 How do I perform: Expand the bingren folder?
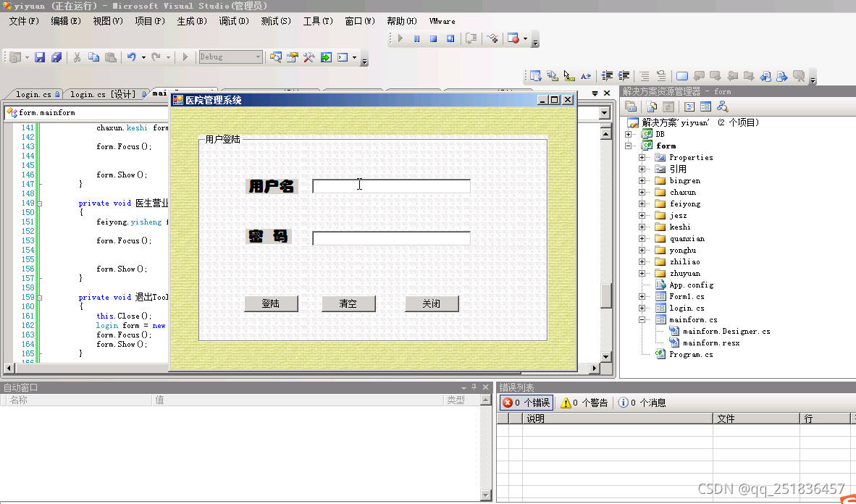(642, 181)
